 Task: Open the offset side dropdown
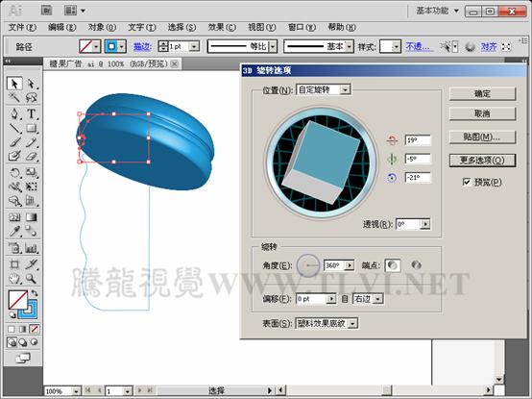(378, 299)
